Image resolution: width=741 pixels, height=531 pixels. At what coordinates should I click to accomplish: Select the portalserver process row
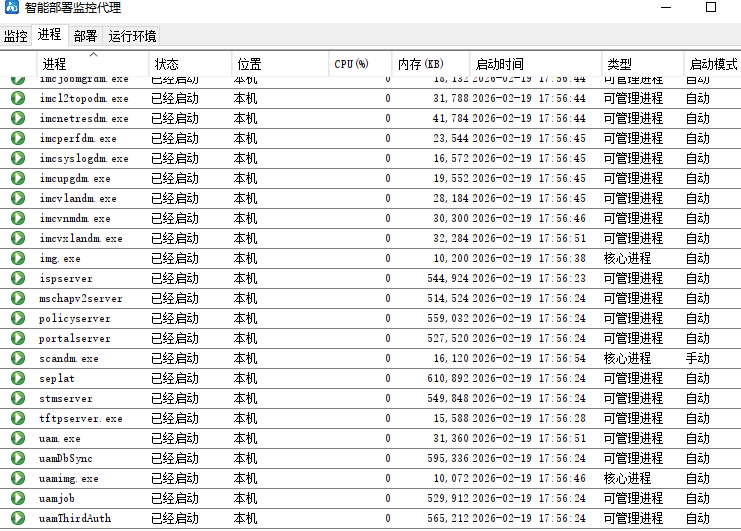75,338
